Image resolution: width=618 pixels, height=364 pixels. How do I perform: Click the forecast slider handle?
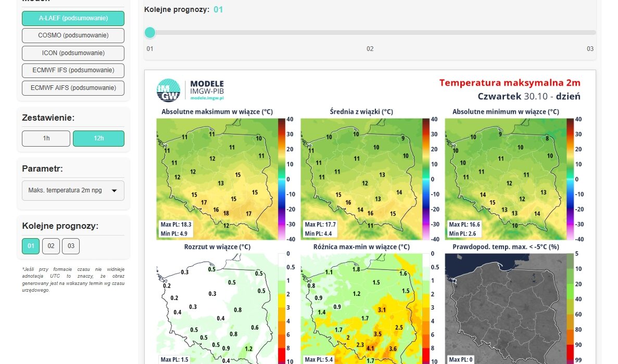point(150,32)
